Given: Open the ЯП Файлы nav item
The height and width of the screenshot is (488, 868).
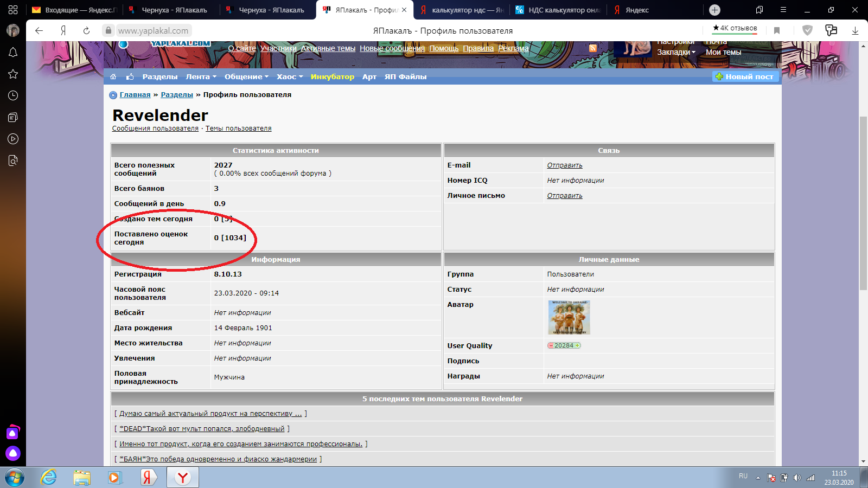Looking at the screenshot, I should (406, 76).
